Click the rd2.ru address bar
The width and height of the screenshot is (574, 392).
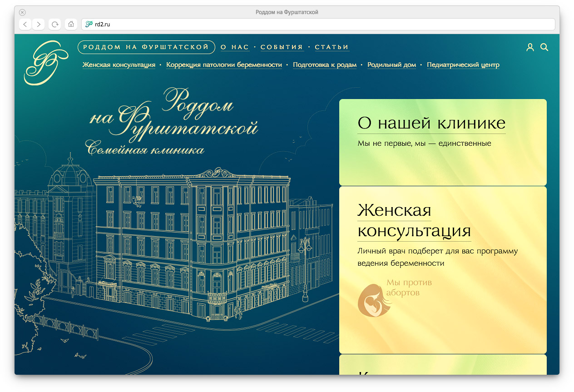coord(318,25)
